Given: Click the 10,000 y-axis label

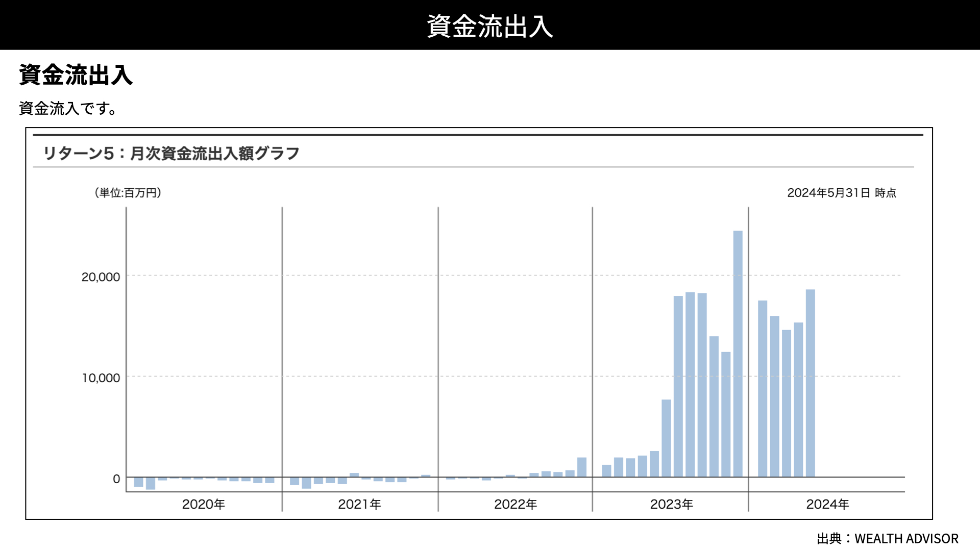Looking at the screenshot, I should (x=101, y=378).
